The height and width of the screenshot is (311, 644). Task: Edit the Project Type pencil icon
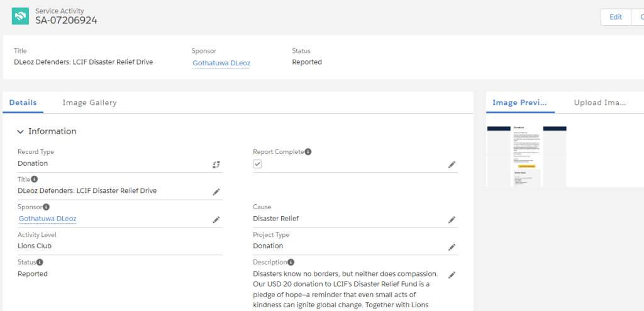point(452,247)
